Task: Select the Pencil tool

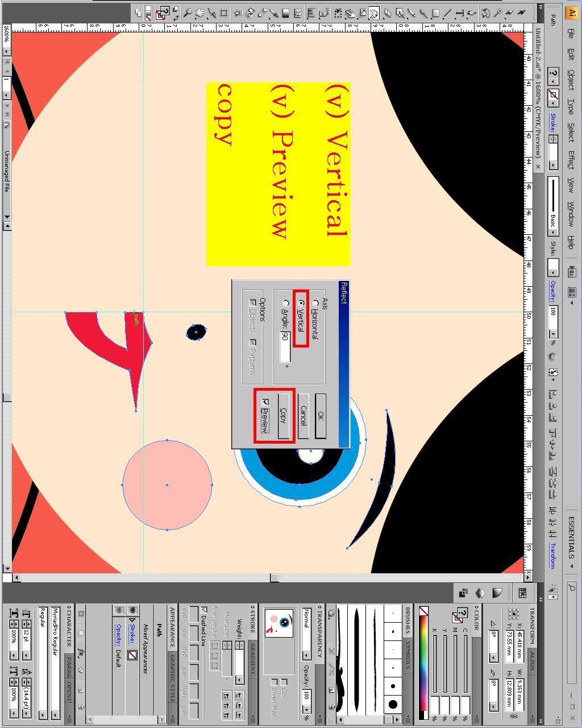Action: point(411,13)
